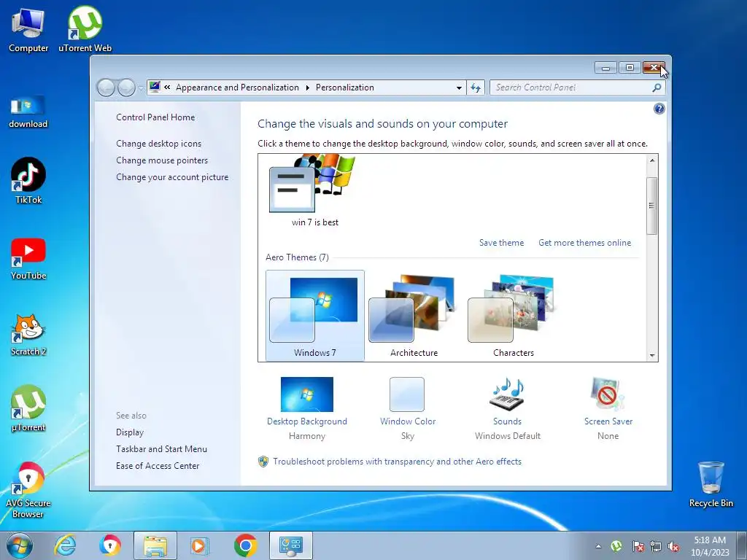Open Change your account picture link

172,176
